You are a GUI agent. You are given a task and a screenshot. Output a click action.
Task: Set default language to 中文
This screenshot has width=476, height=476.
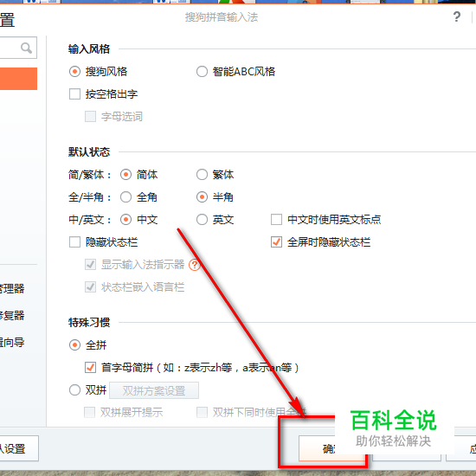coord(125,220)
